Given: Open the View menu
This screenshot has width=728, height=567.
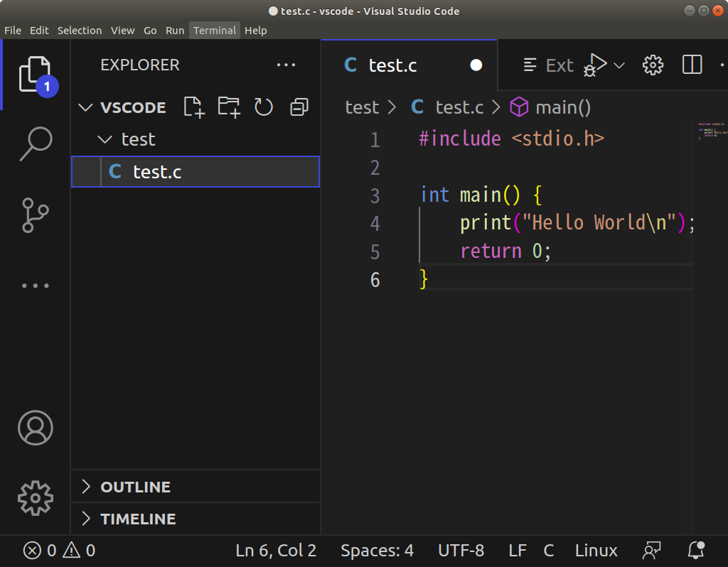Looking at the screenshot, I should coord(122,31).
